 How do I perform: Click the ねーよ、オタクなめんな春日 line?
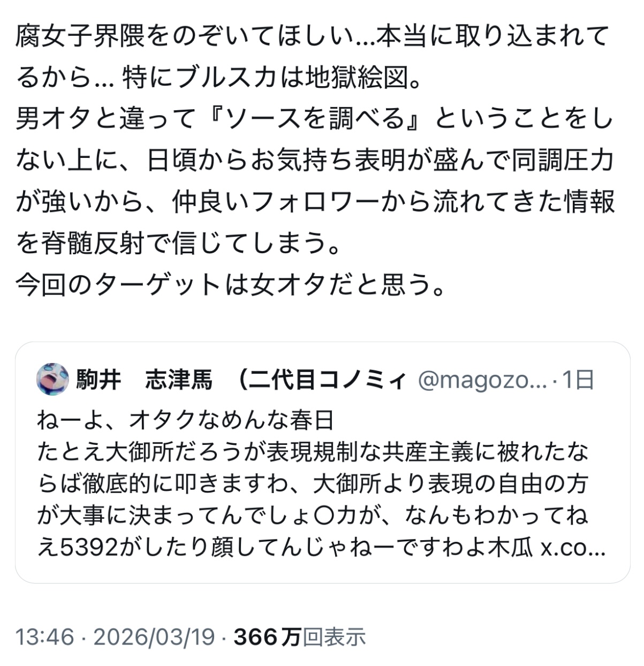click(185, 421)
